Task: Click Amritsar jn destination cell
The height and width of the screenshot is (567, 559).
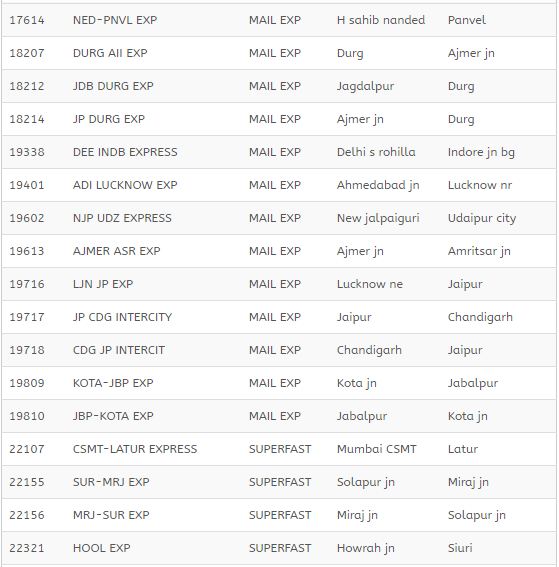Action: [479, 251]
